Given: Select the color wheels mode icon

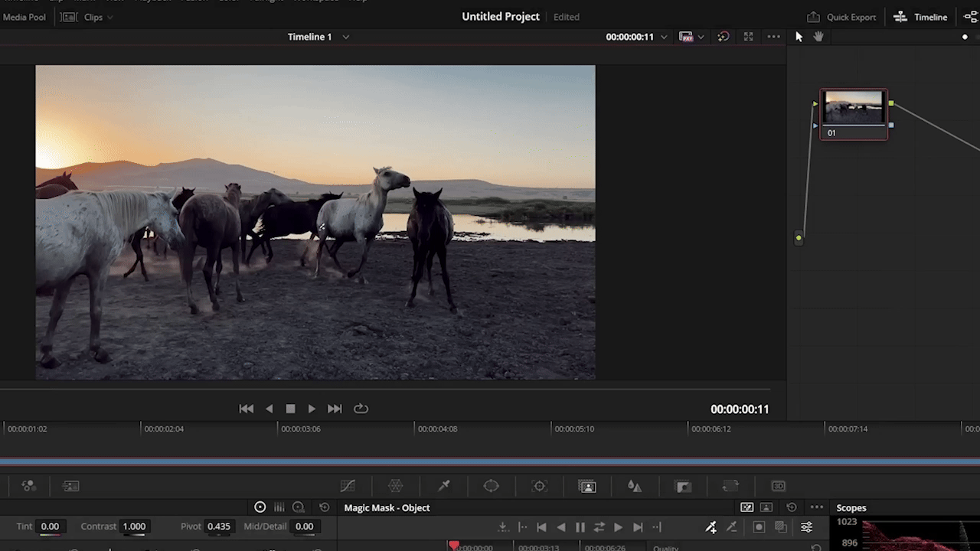Looking at the screenshot, I should coord(260,507).
